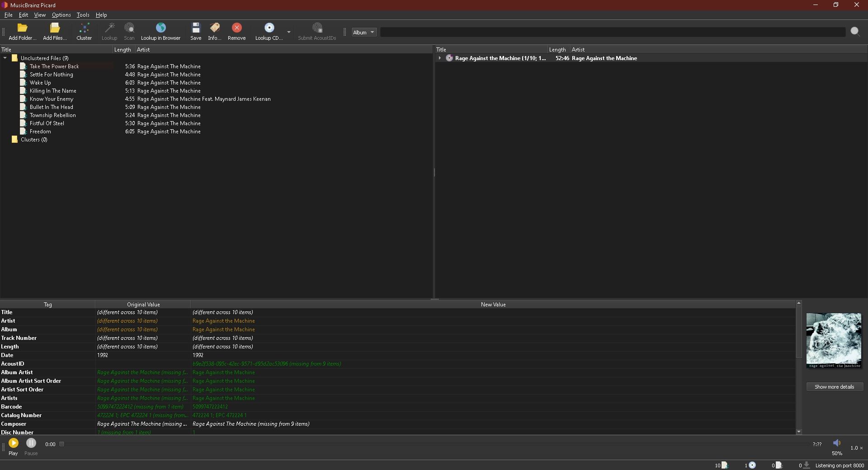Click the Lookup wand icon
This screenshot has width=868, height=470.
(109, 28)
